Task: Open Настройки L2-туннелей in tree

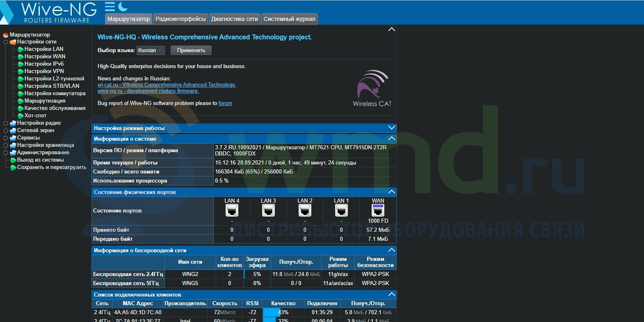Action: click(54, 79)
